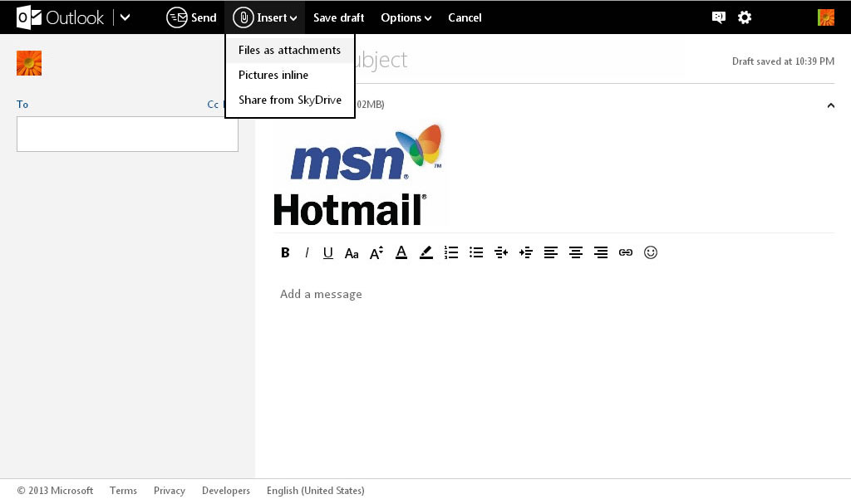Open the Outlook app switcher arrow
851x504 pixels.
pyautogui.click(x=125, y=17)
